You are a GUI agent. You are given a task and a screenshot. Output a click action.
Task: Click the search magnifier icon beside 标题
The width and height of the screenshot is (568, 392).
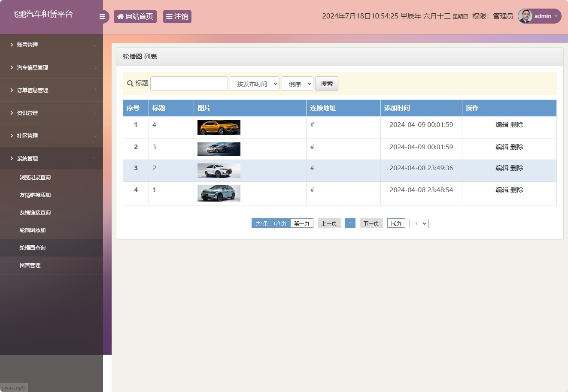tap(130, 84)
